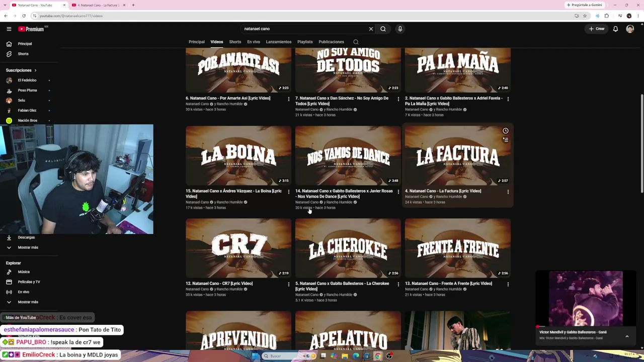Open Chrome from the Windows taskbar
This screenshot has height=362, width=644.
click(x=378, y=356)
